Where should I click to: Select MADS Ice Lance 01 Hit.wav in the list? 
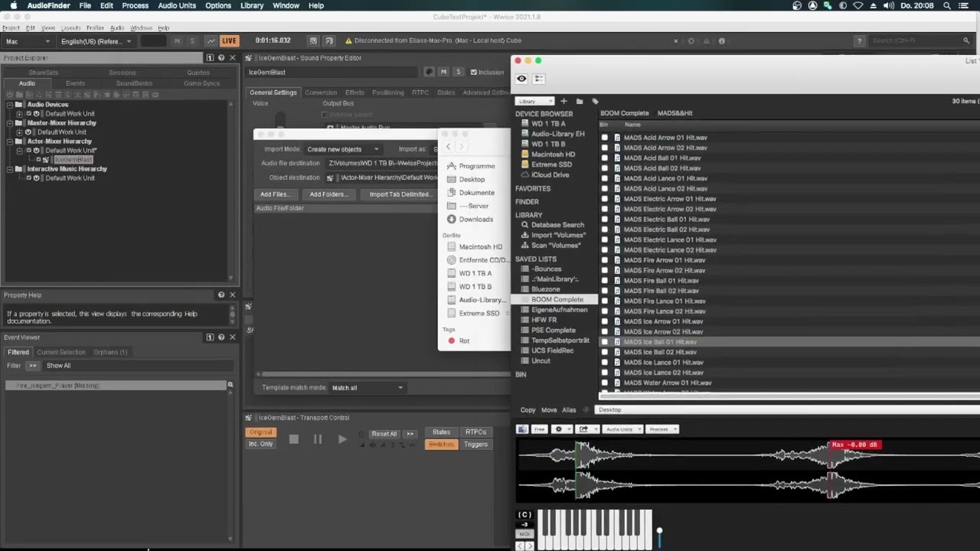coord(663,363)
